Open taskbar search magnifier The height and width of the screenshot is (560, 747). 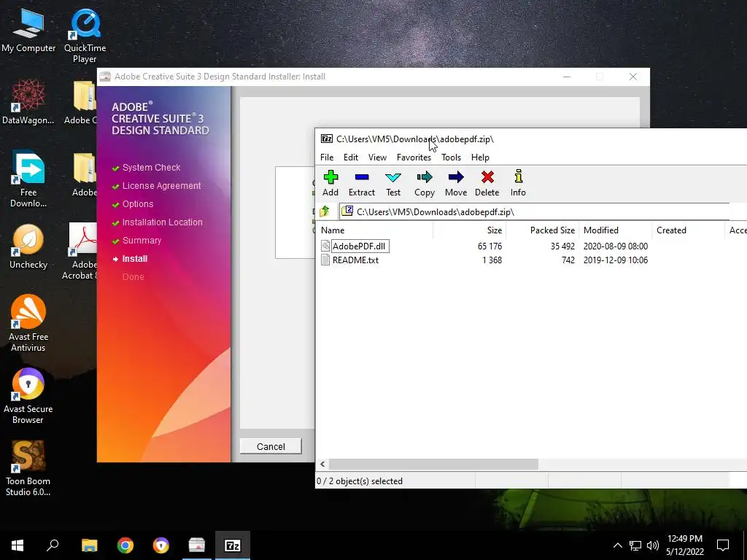click(53, 545)
